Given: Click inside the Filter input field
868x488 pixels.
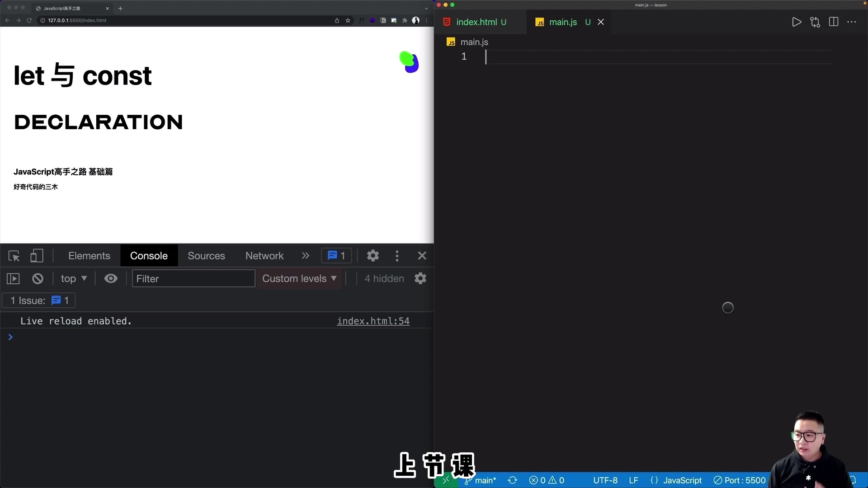Looking at the screenshot, I should pos(193,278).
